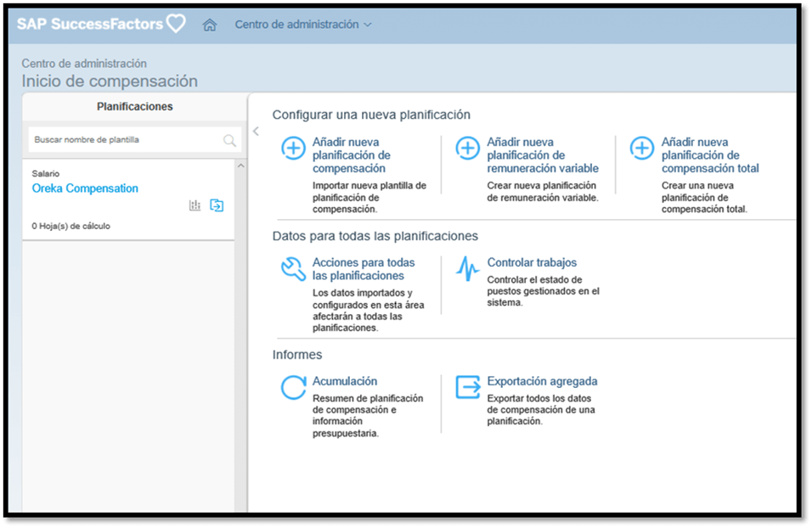Click the pulse icon for Controlar trabajos

pyautogui.click(x=468, y=268)
